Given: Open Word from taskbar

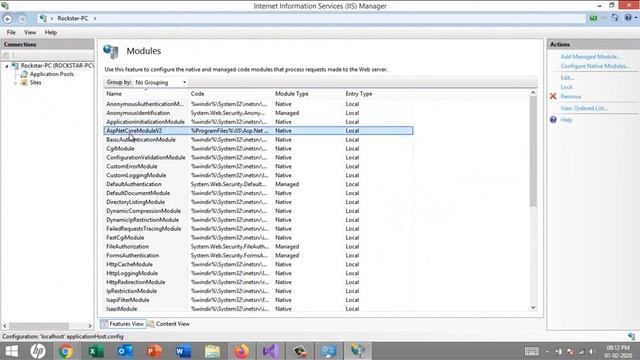Looking at the screenshot, I should coord(183,351).
